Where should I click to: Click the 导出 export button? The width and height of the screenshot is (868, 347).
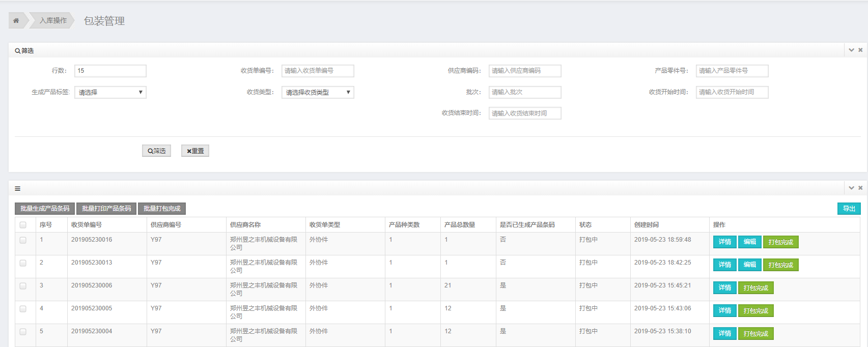click(x=849, y=209)
